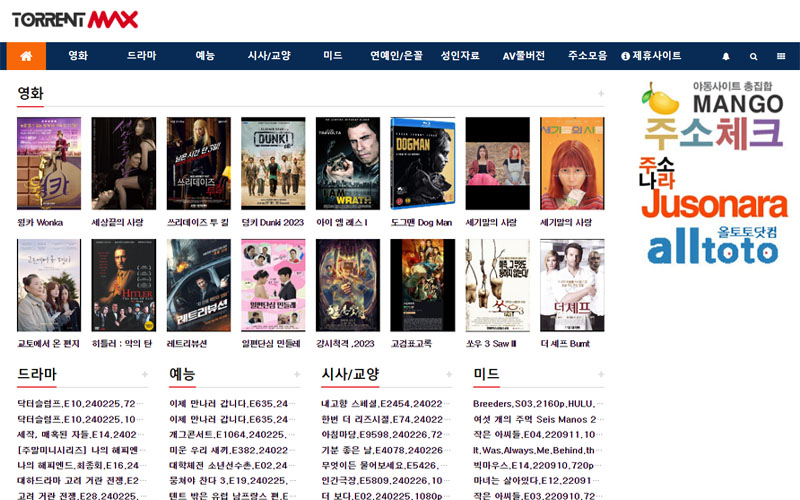Open 미운 우리 새끼.E382 entry
Image resolution: width=800 pixels, height=500 pixels.
(232, 450)
